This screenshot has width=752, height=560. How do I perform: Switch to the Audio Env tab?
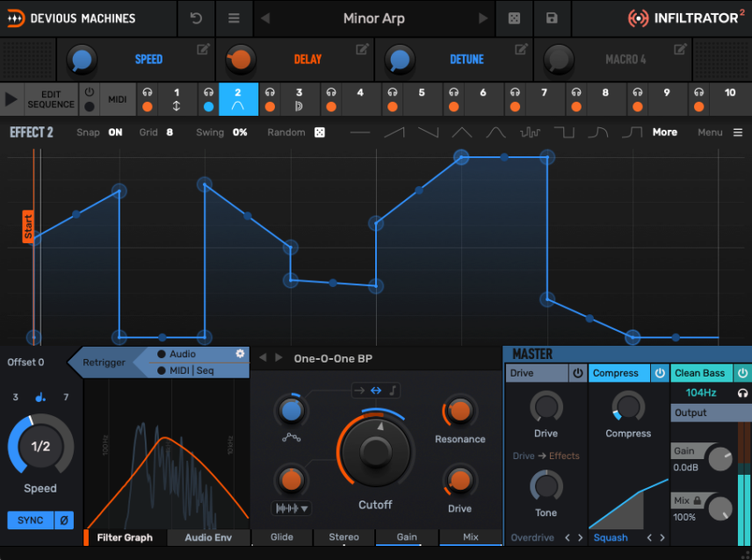tap(208, 537)
